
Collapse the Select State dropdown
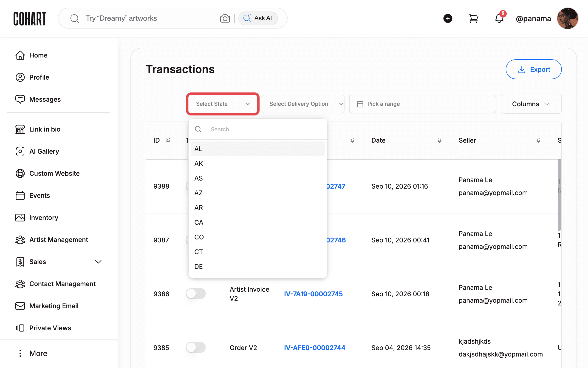click(223, 104)
